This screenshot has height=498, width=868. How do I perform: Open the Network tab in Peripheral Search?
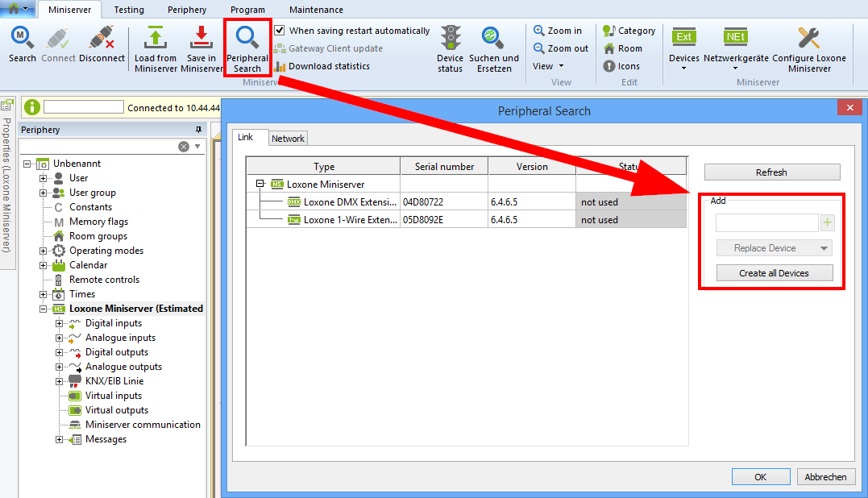pos(288,139)
